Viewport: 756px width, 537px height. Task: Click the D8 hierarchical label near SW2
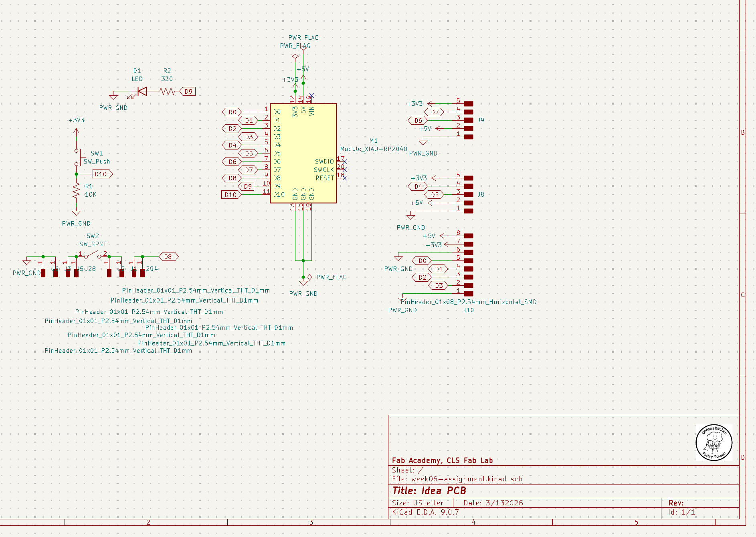point(168,256)
